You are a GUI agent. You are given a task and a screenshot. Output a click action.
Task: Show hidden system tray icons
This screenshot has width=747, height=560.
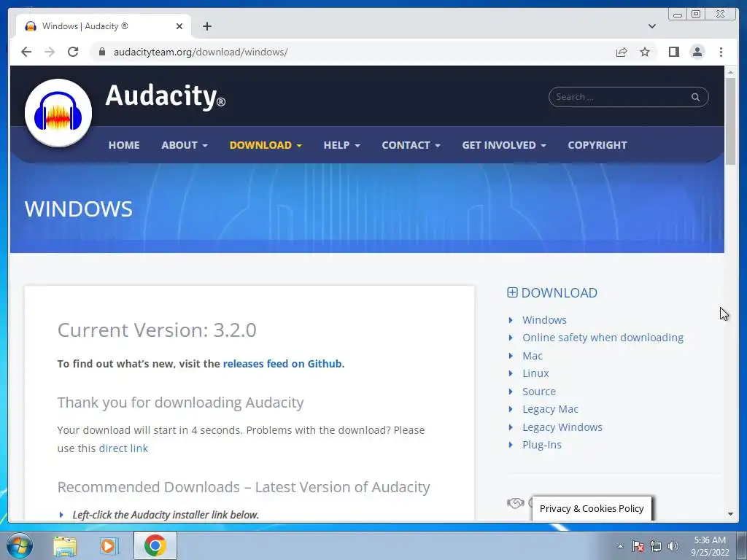[x=620, y=546]
